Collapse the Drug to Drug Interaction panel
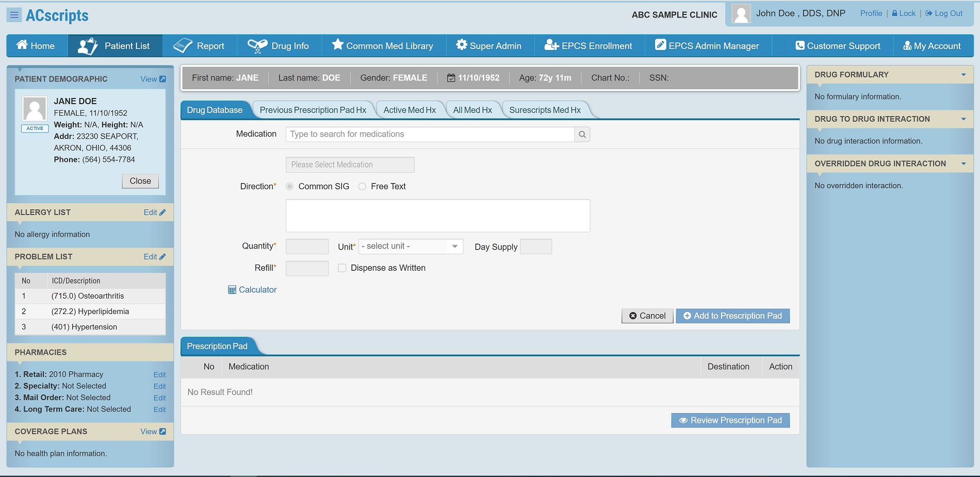 coord(963,119)
